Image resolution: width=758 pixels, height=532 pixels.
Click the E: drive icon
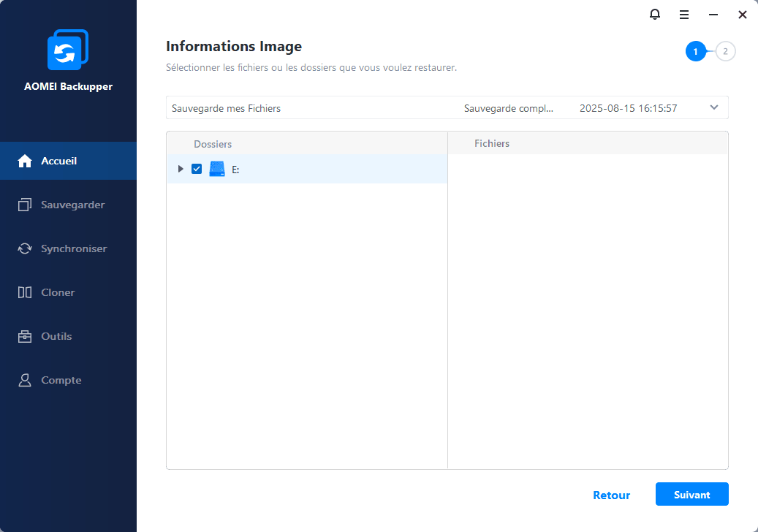[x=217, y=169]
